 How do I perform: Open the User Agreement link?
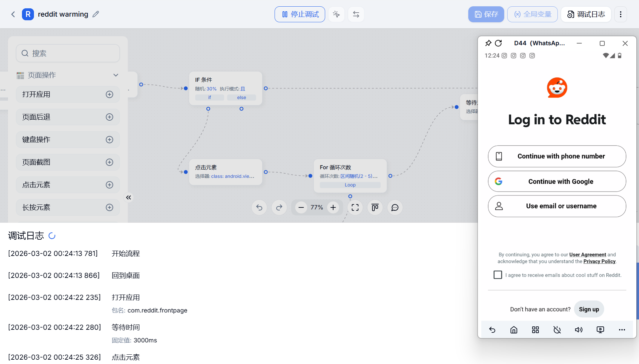588,255
